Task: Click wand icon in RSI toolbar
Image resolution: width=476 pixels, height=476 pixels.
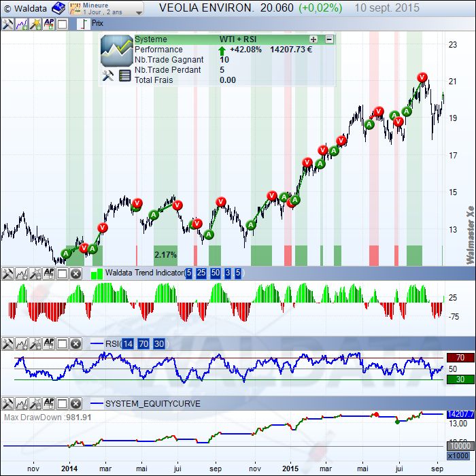Action: point(35,344)
